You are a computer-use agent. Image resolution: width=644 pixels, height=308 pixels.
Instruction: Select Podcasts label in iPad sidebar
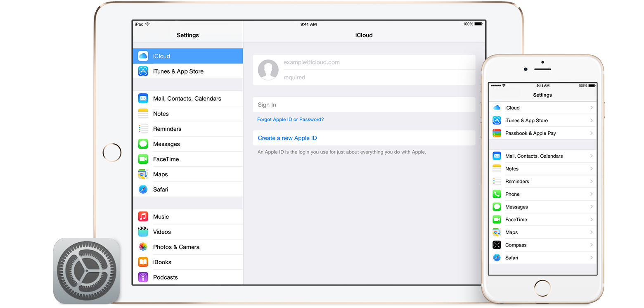pos(166,277)
